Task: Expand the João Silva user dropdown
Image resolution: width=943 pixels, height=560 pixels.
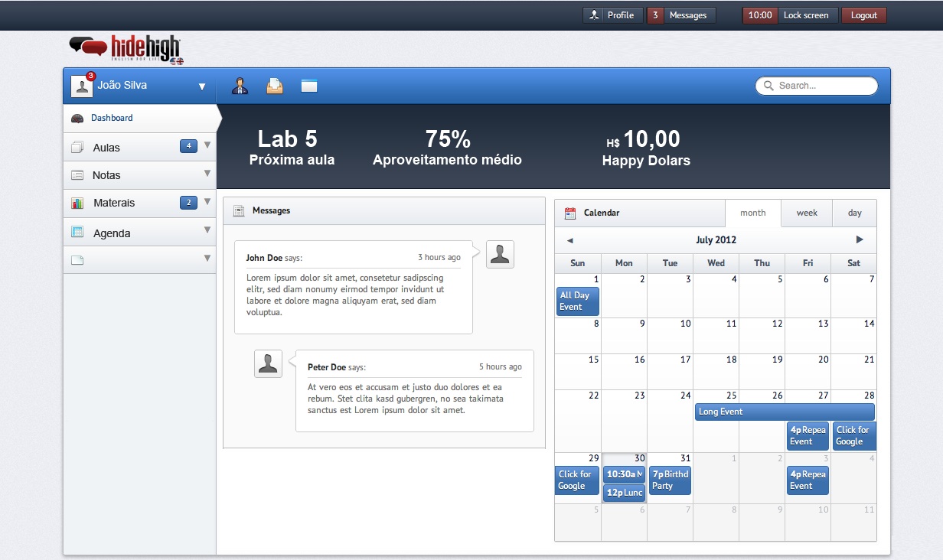Action: click(202, 86)
